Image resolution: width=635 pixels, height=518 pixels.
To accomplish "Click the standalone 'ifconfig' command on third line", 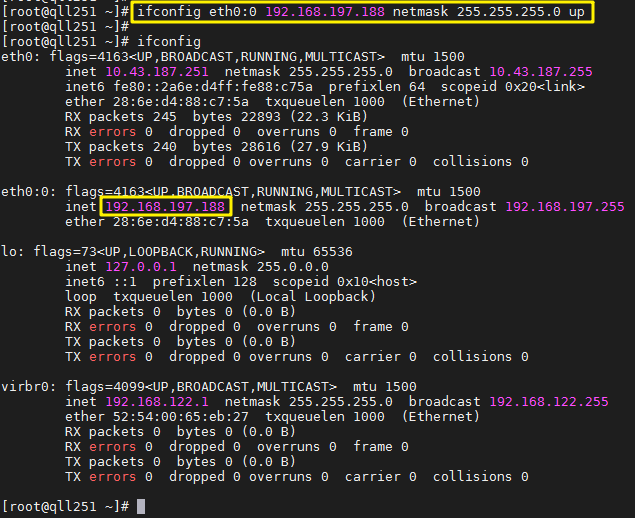I will point(169,42).
